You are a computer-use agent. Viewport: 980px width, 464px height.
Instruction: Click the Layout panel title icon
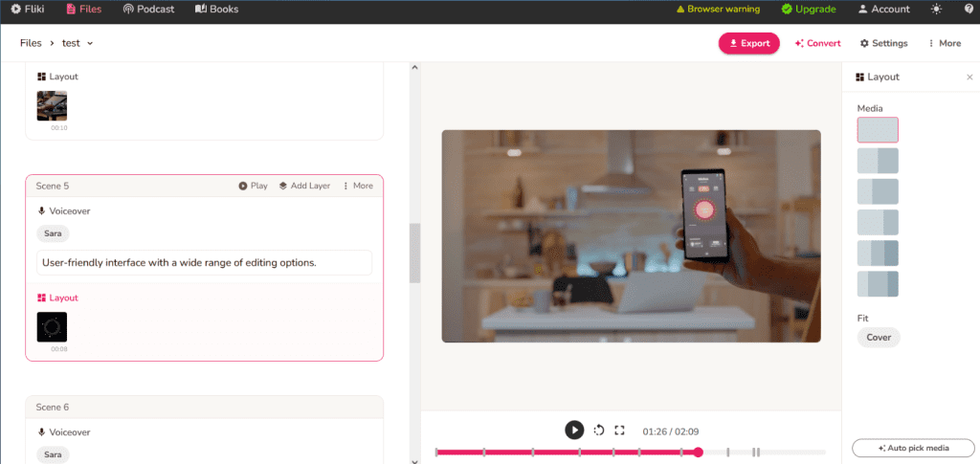point(860,77)
